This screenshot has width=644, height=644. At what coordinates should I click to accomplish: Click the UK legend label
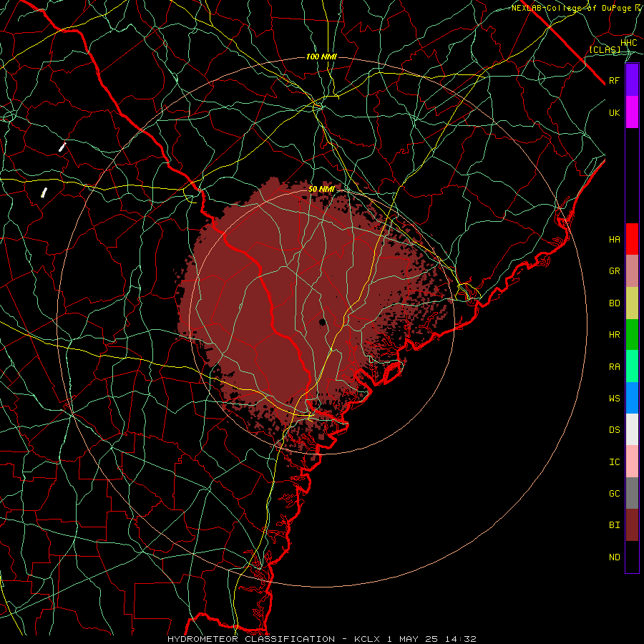coord(615,112)
